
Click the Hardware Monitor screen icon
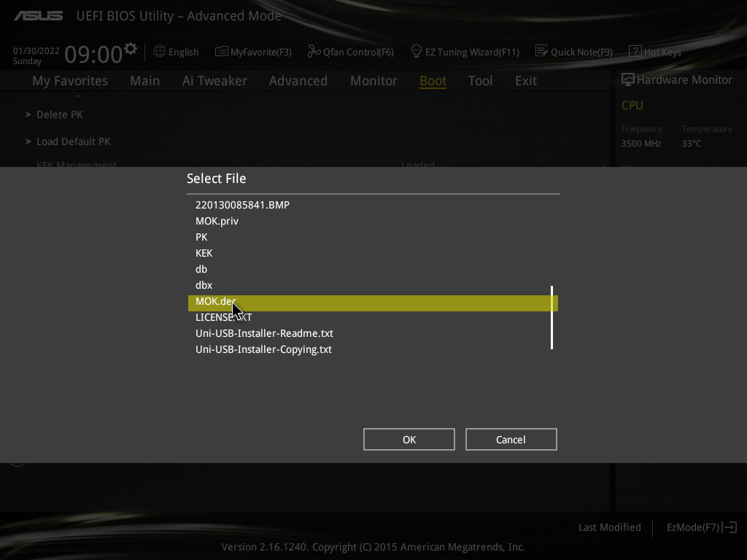(627, 79)
